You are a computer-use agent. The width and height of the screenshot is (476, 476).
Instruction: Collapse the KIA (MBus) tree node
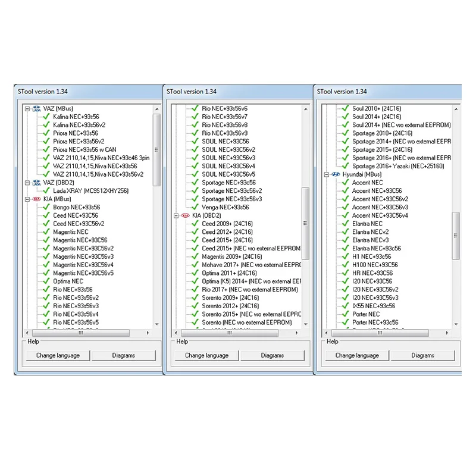click(x=27, y=199)
